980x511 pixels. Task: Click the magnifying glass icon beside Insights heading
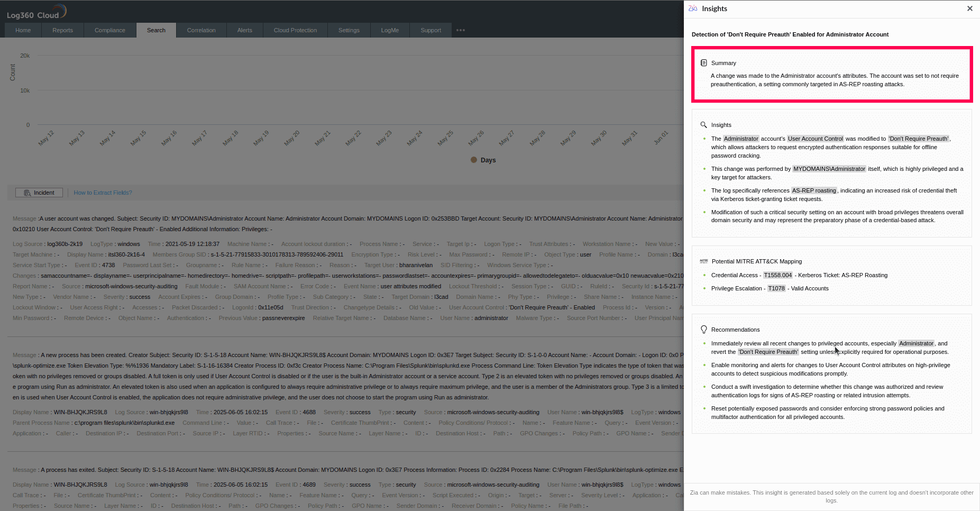[703, 125]
